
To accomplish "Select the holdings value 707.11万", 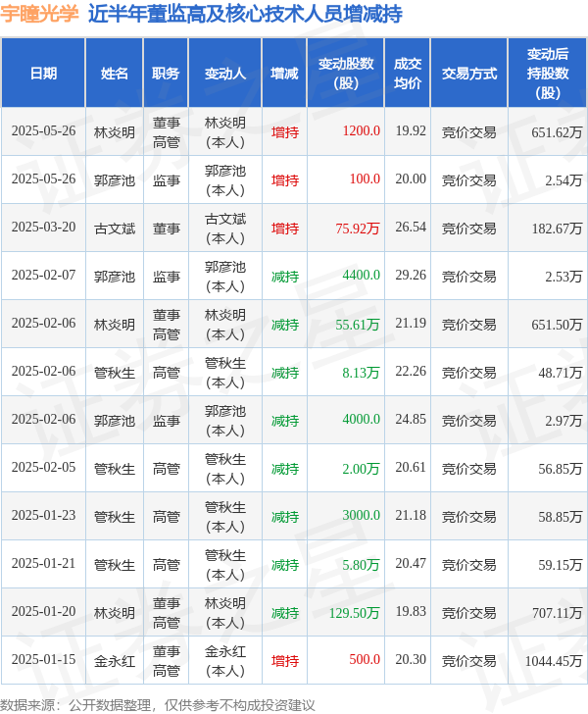I will [x=557, y=613].
